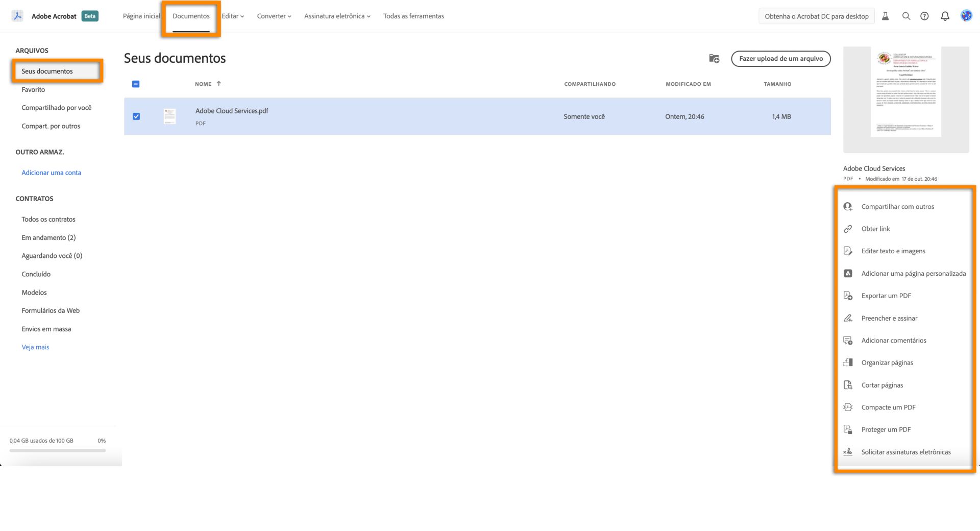Click the Organizar páginas icon
980x531 pixels.
point(848,363)
